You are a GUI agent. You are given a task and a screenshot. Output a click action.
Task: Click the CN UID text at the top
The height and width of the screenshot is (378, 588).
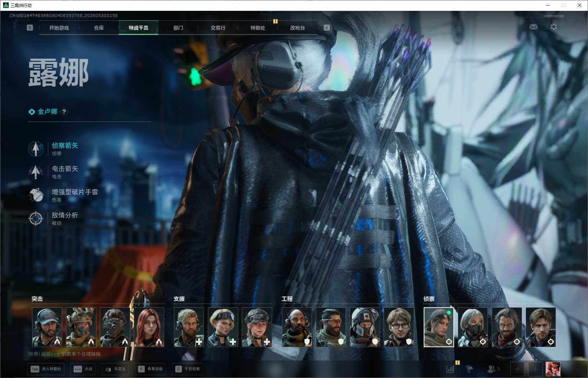[x=63, y=16]
